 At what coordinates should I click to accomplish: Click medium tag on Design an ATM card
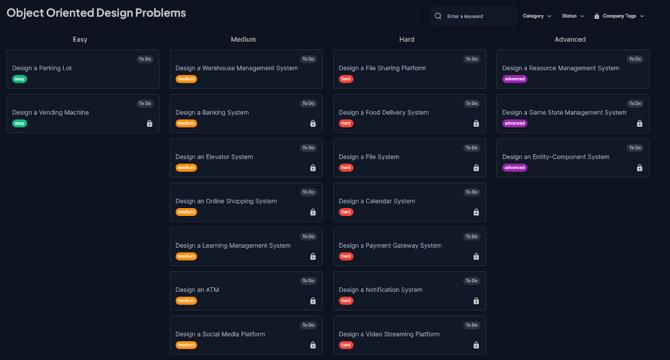186,301
